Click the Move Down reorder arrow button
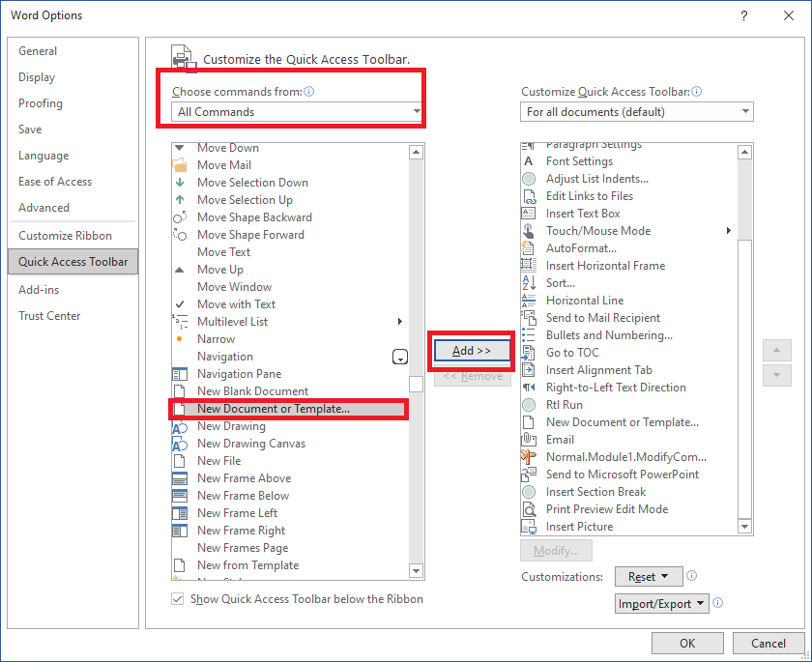 click(776, 375)
